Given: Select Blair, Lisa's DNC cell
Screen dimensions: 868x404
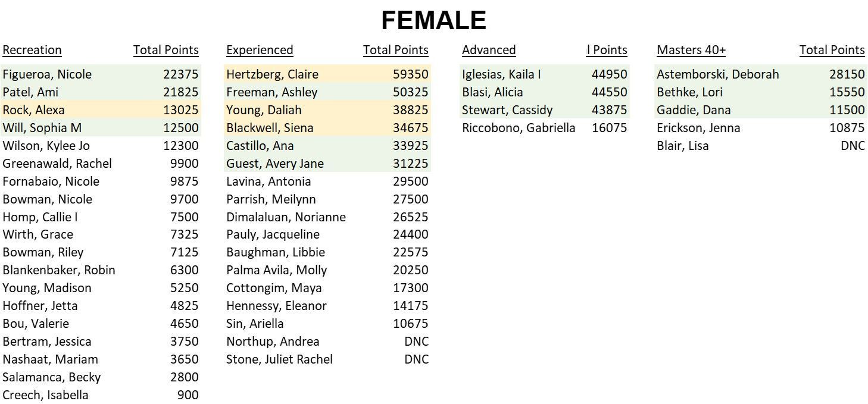Looking at the screenshot, I should 853,146.
